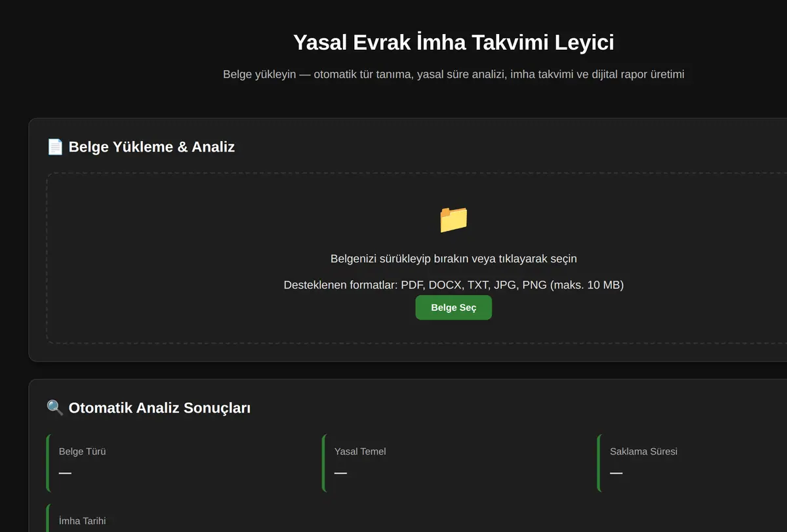787x532 pixels.
Task: Click the 'Saklama Süresi' result label
Action: 643,451
